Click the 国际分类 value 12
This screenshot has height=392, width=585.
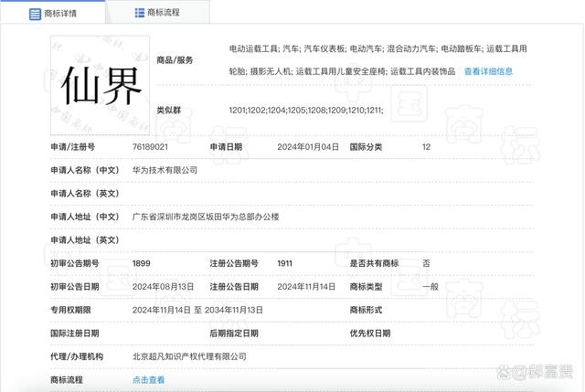tap(426, 147)
